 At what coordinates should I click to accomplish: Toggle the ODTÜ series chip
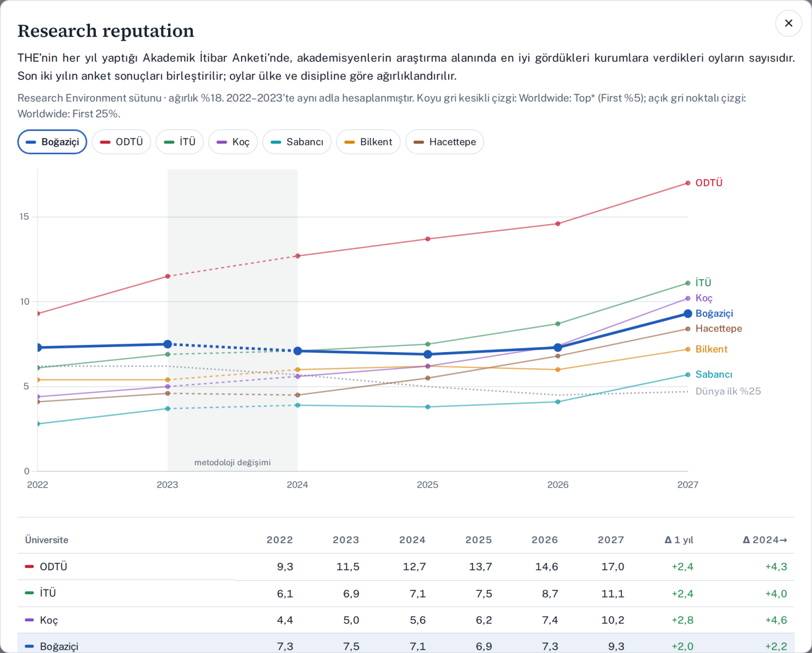coord(121,142)
